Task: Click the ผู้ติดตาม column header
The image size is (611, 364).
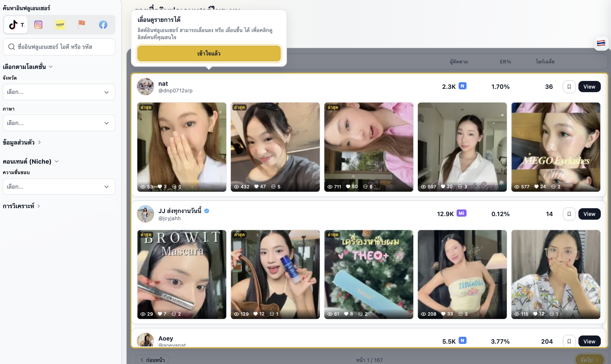Action: click(459, 62)
